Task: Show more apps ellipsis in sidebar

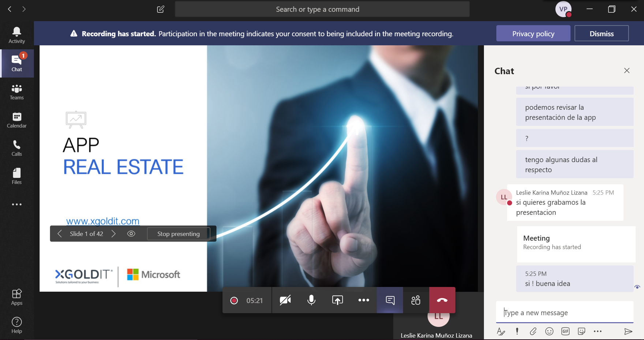Action: [17, 205]
